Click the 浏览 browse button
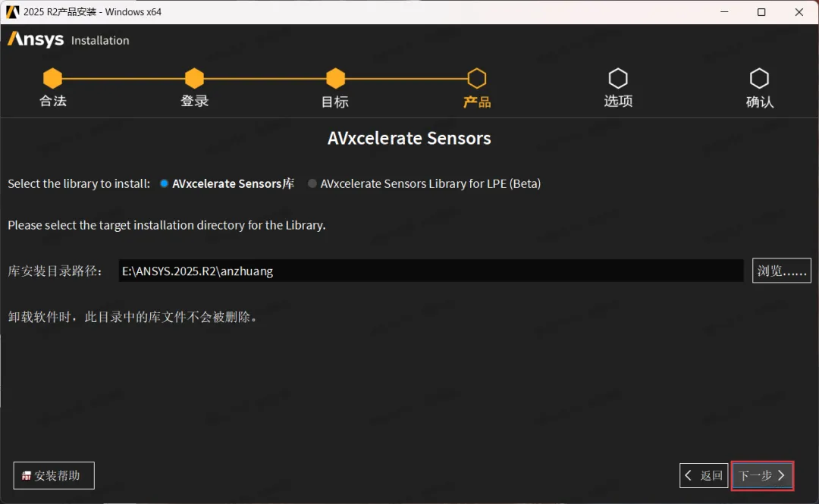The image size is (819, 504). [781, 271]
